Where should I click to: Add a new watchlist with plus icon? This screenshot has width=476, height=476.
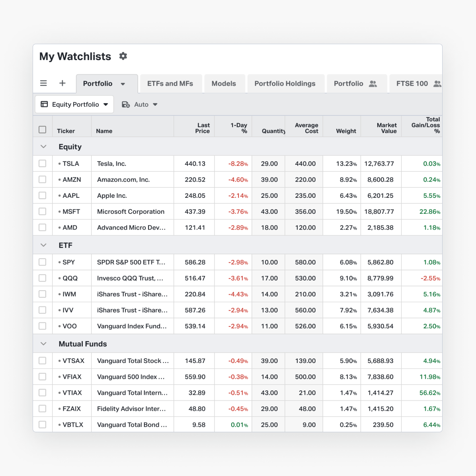tap(62, 83)
